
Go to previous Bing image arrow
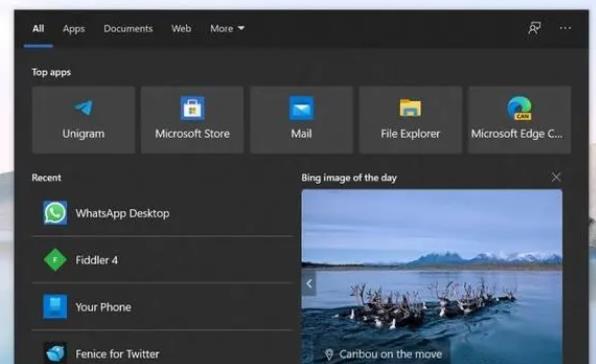tap(309, 283)
